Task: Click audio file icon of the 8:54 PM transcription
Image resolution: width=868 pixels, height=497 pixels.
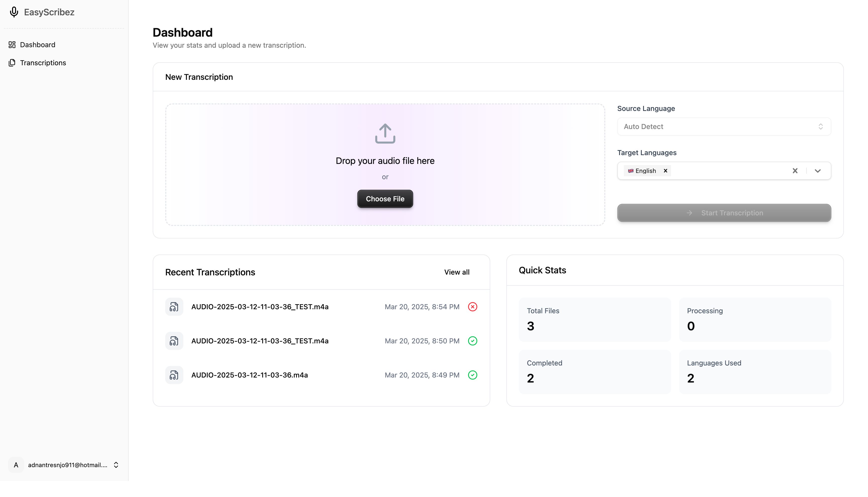Action: click(174, 306)
